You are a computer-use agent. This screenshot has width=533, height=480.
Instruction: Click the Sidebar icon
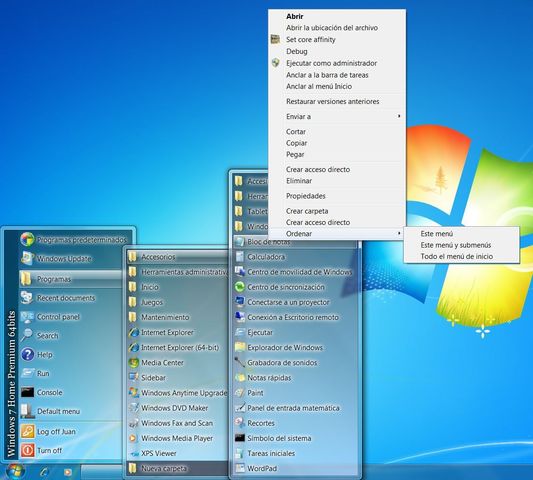coord(133,377)
